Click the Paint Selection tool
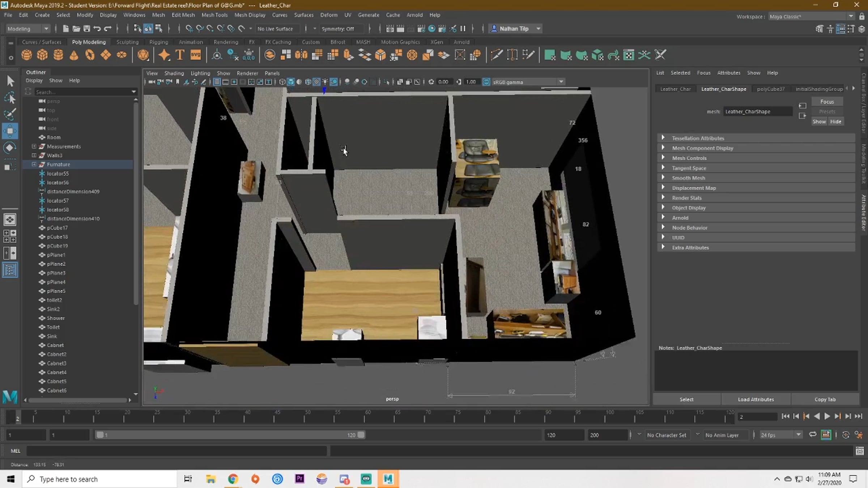This screenshot has height=488, width=868. [10, 114]
